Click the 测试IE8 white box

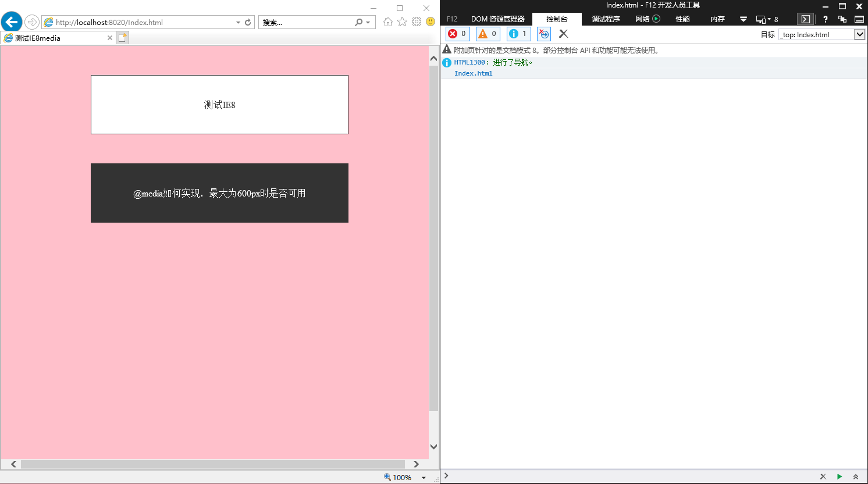coord(219,105)
